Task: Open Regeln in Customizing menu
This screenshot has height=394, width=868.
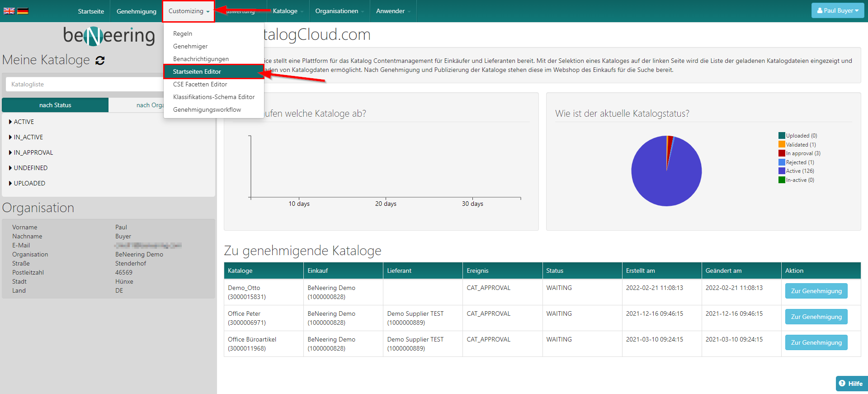Action: pyautogui.click(x=183, y=33)
